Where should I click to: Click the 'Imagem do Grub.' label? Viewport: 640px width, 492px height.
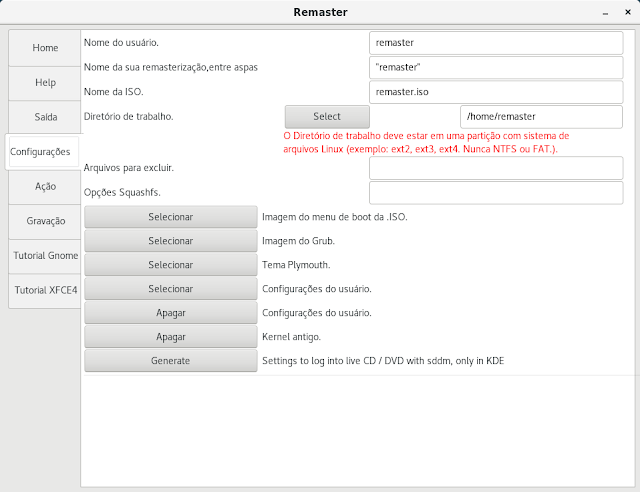298,241
